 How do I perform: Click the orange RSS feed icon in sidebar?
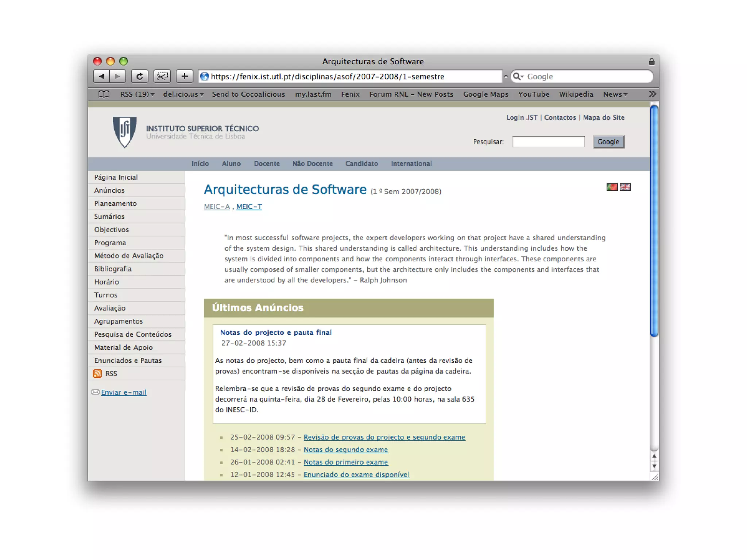[x=97, y=373]
